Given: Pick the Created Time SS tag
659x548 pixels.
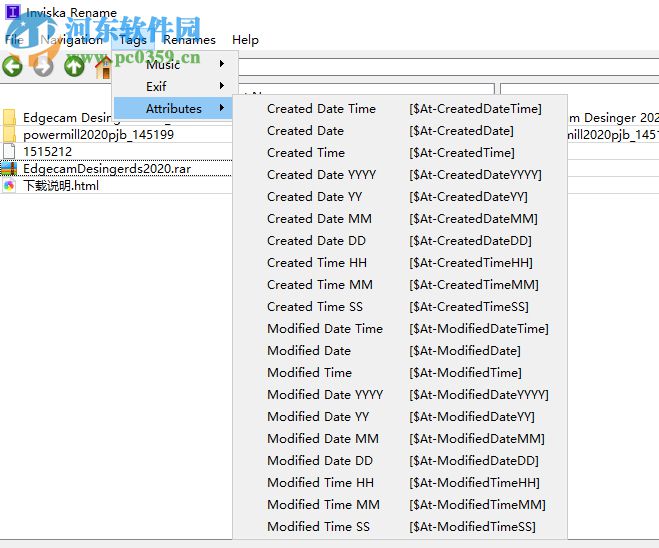Looking at the screenshot, I should pos(400,307).
